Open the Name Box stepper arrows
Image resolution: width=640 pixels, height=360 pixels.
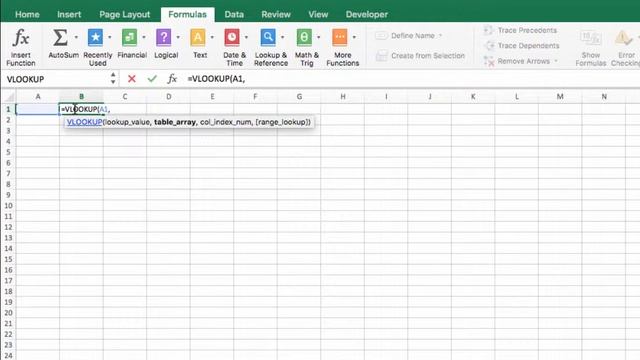coord(113,78)
